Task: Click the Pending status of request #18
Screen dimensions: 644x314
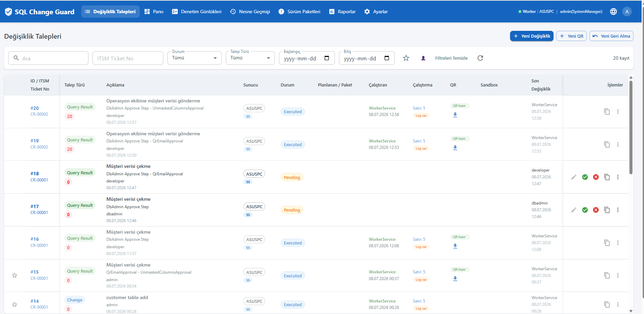Action: [x=292, y=177]
